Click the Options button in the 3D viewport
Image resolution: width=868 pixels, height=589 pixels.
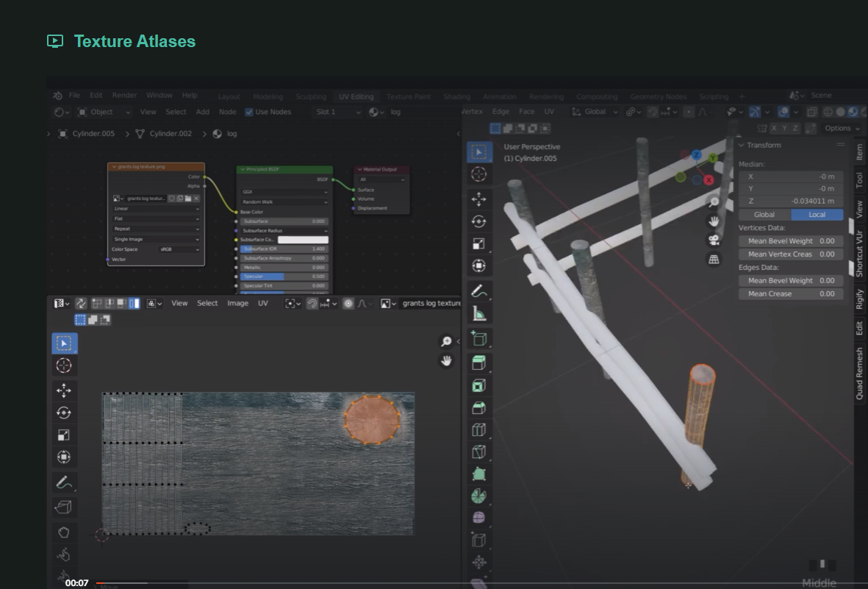click(840, 128)
